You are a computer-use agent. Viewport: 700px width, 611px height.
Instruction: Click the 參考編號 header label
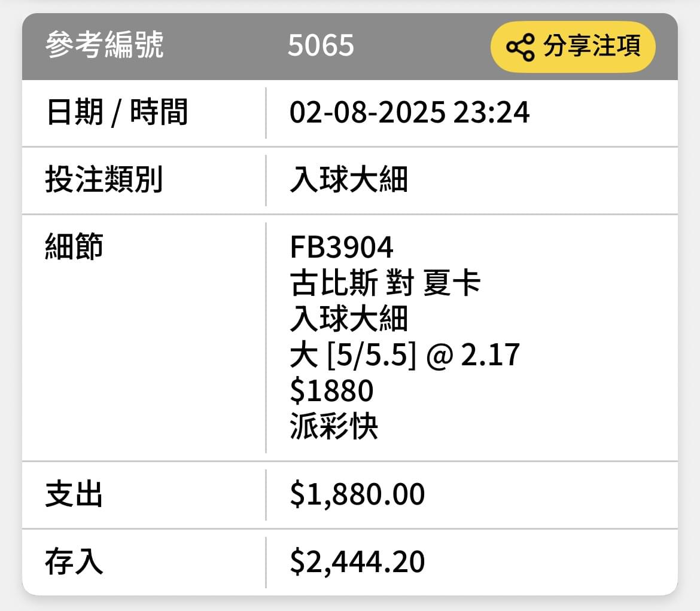[105, 45]
